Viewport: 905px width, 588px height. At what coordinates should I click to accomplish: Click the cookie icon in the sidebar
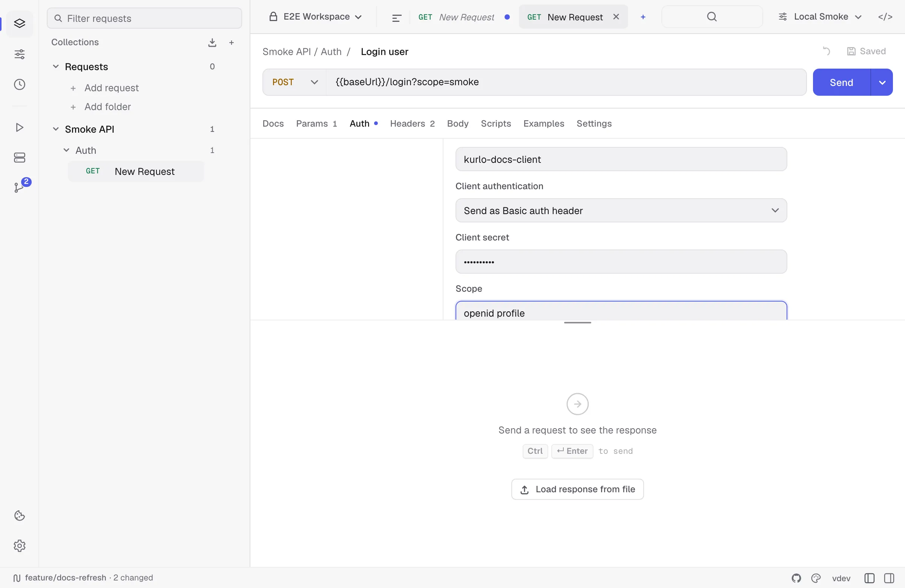click(19, 516)
